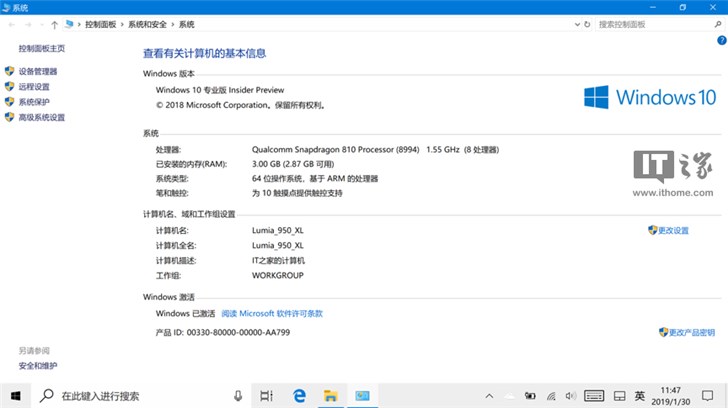
Task: Click the volume speaker tray icon
Action: pos(571,396)
